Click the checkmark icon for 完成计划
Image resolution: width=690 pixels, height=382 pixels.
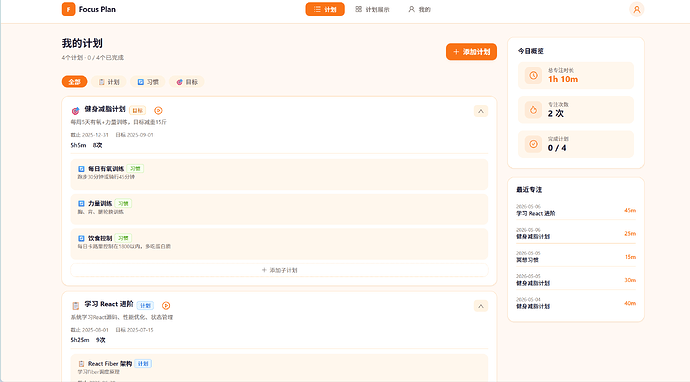coord(533,144)
